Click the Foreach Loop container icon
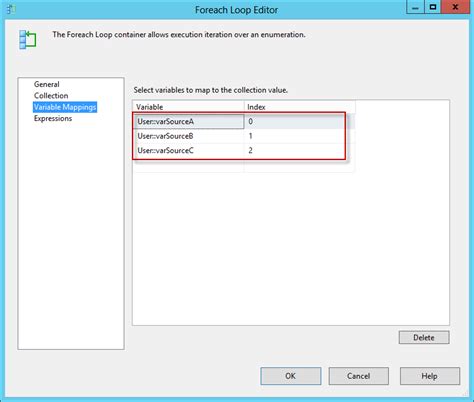 28,40
